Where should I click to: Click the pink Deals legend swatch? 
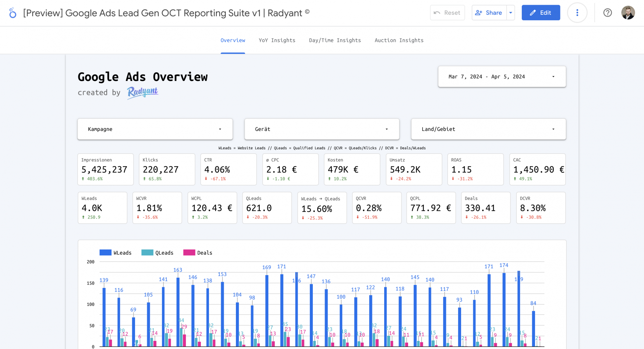click(189, 253)
